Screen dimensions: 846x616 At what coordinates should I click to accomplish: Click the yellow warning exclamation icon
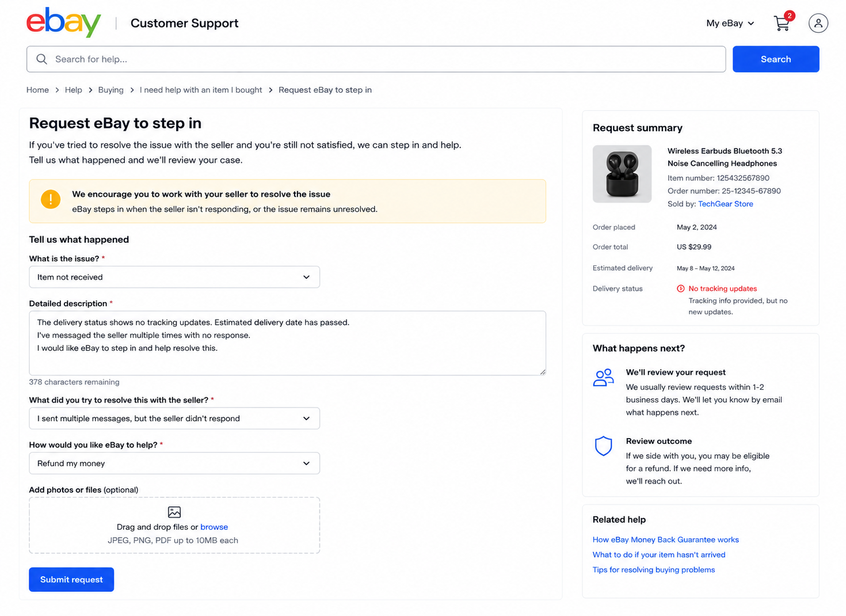(51, 199)
